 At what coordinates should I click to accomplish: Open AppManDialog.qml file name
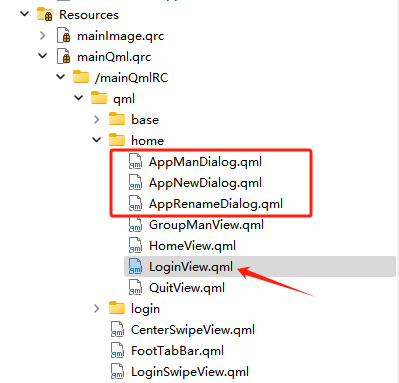point(205,162)
